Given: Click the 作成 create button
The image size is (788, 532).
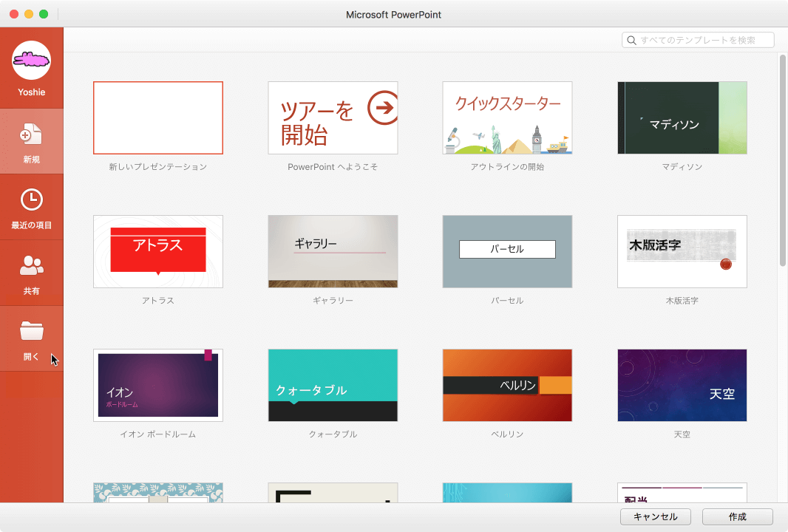Looking at the screenshot, I should pos(737,517).
